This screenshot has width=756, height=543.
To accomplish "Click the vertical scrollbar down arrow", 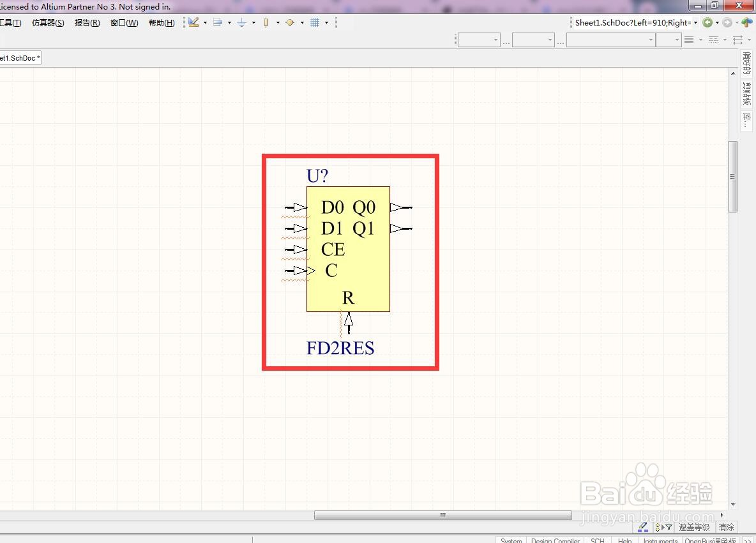I will [733, 505].
